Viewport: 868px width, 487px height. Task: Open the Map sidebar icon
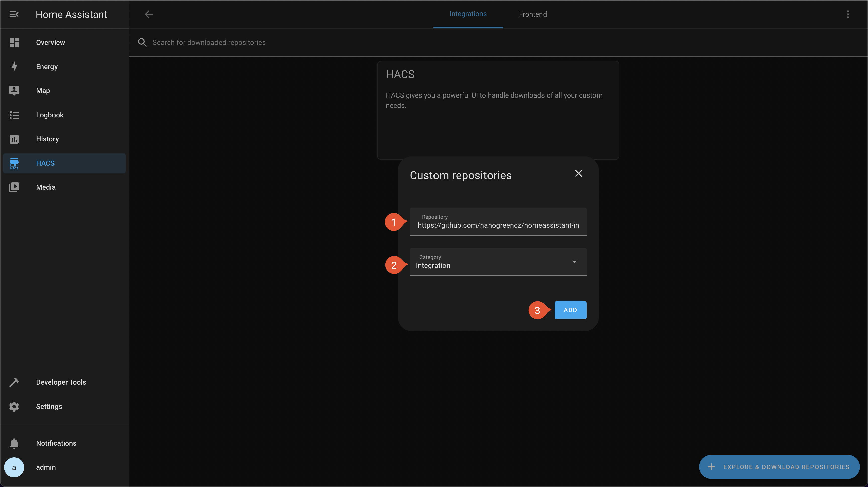[14, 91]
